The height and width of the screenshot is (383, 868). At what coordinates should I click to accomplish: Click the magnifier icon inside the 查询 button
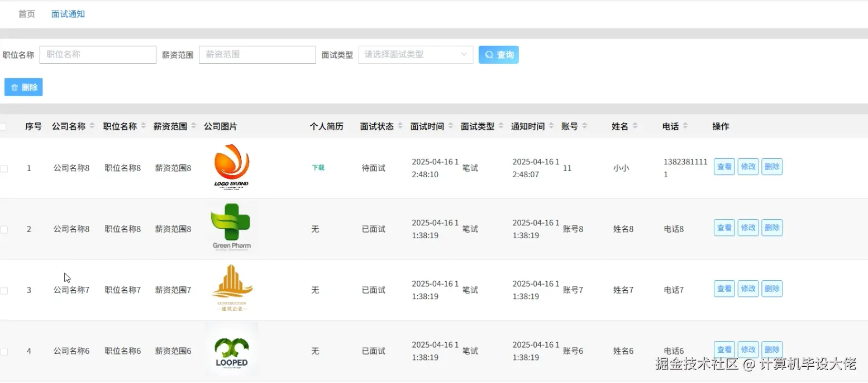point(489,54)
